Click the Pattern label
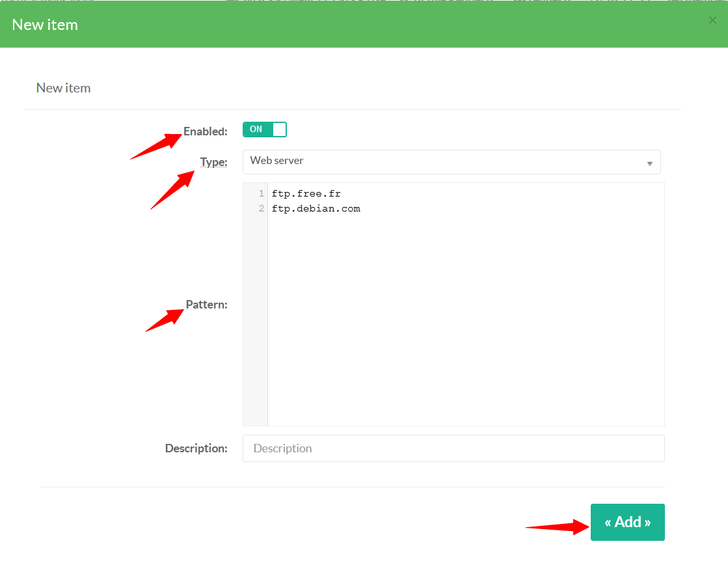Screen dimensions: 728x561 point(206,305)
